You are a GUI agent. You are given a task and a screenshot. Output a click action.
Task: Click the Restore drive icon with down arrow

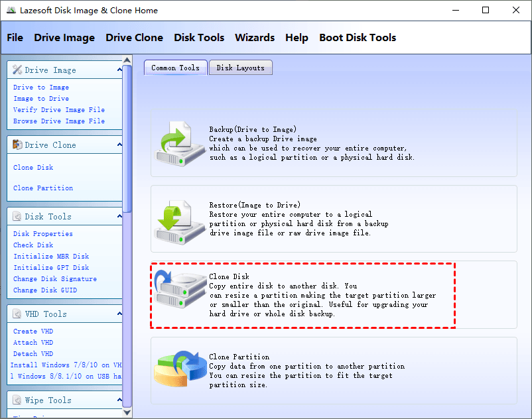[180, 221]
